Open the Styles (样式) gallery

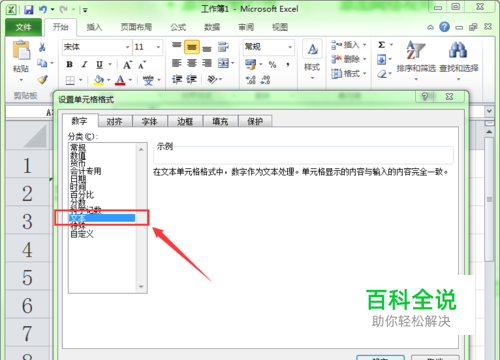[312, 59]
